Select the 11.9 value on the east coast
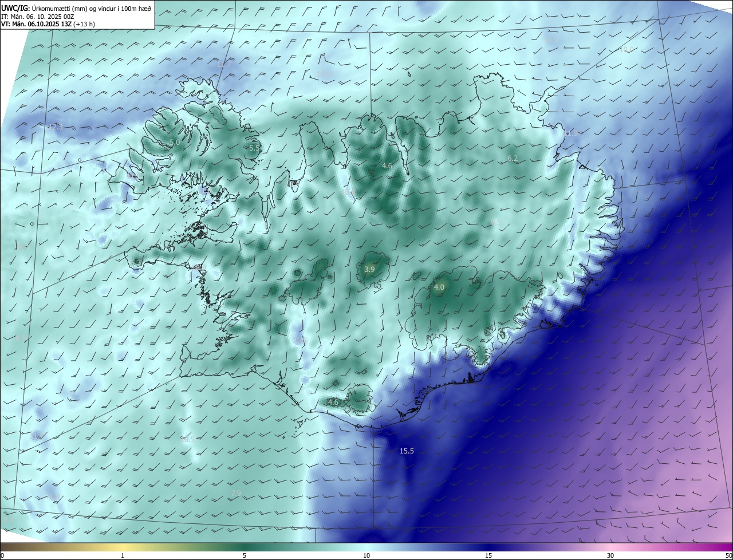The height and width of the screenshot is (560, 733). tap(570, 133)
